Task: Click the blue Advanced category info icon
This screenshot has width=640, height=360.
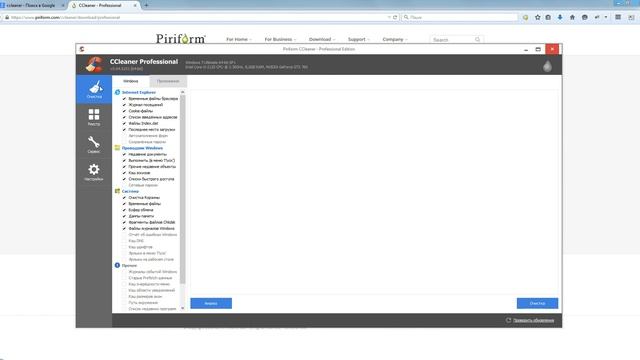Action: (118, 265)
